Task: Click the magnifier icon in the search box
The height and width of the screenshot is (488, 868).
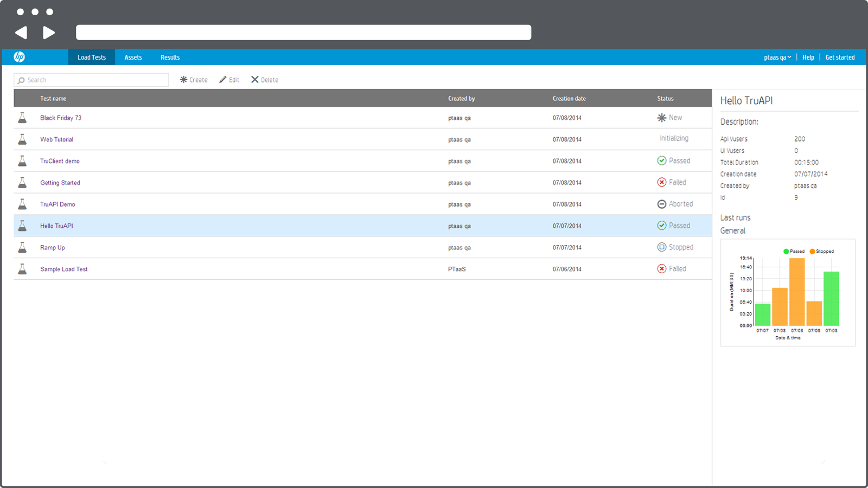Action: point(21,80)
